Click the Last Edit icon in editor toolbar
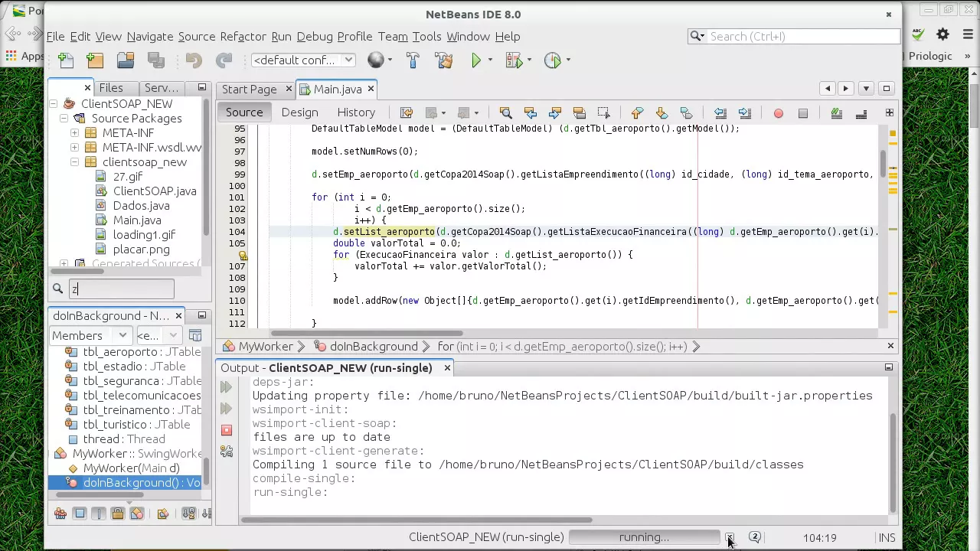980x551 pixels. pyautogui.click(x=407, y=112)
